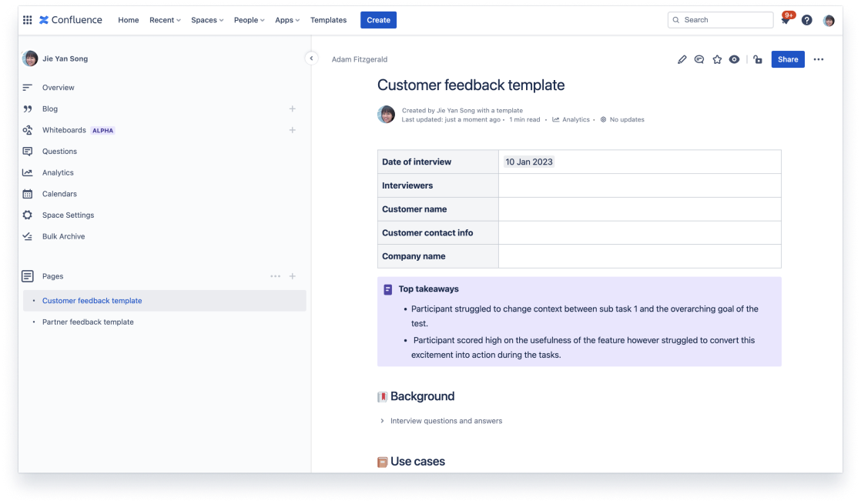
Task: Collapse the left sidebar
Action: 311,58
